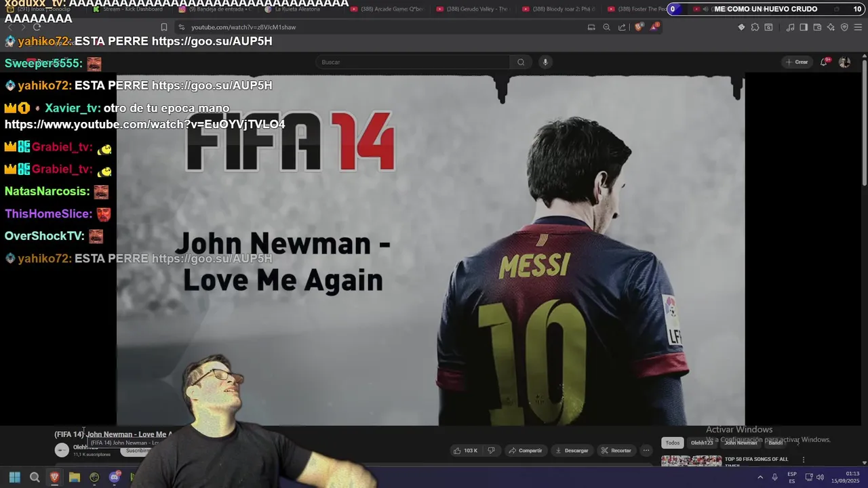Click the tab search icon in toolbar
Viewport: 868px width, 488px height.
click(768, 27)
